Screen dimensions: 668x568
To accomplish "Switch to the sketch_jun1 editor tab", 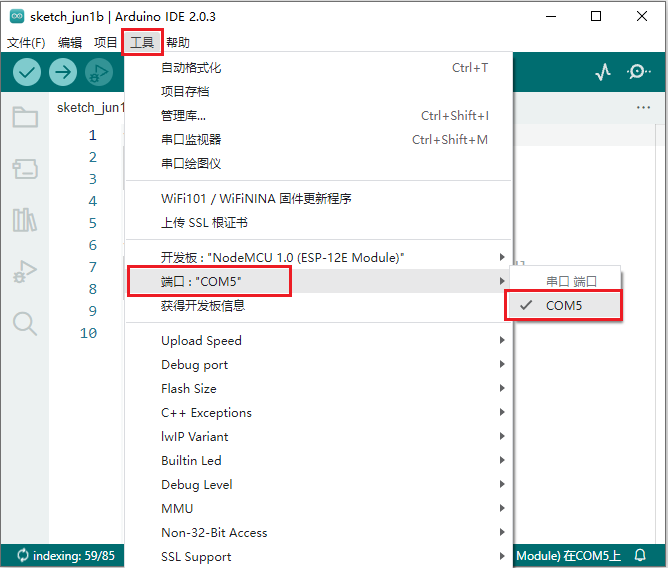I will coord(90,108).
